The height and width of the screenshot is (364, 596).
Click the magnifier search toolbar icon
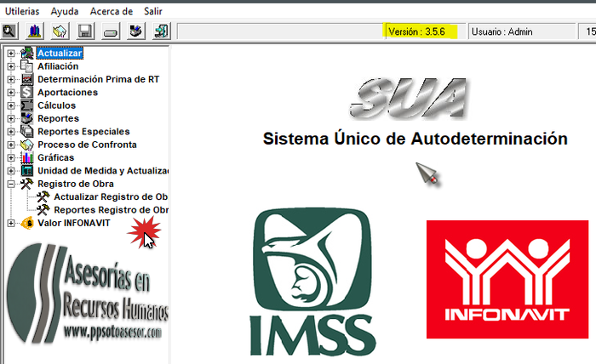click(x=9, y=31)
